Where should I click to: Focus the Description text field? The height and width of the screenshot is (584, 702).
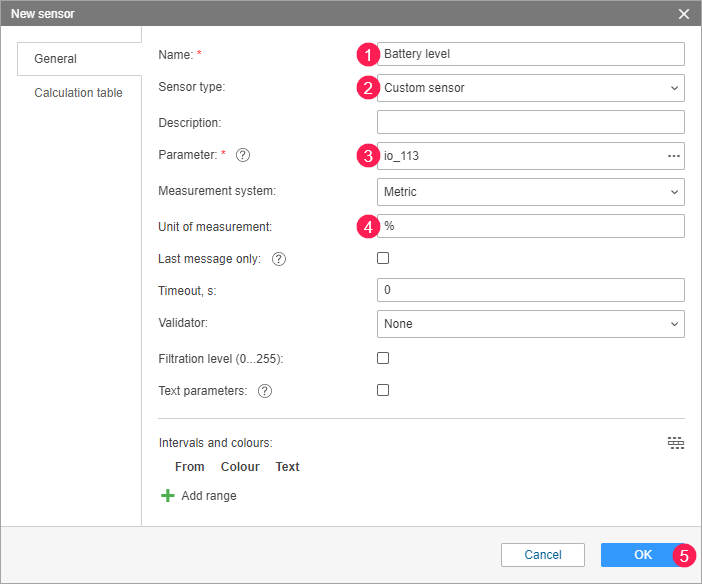coord(530,122)
